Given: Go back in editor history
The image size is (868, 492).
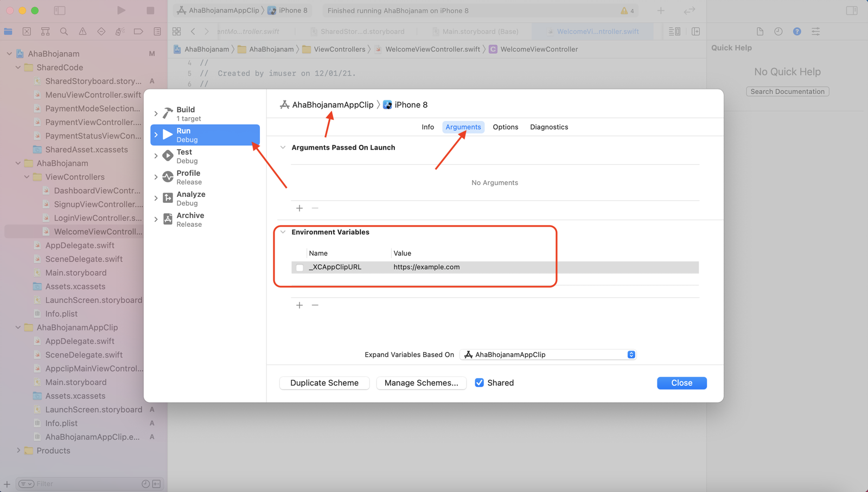Looking at the screenshot, I should (193, 31).
